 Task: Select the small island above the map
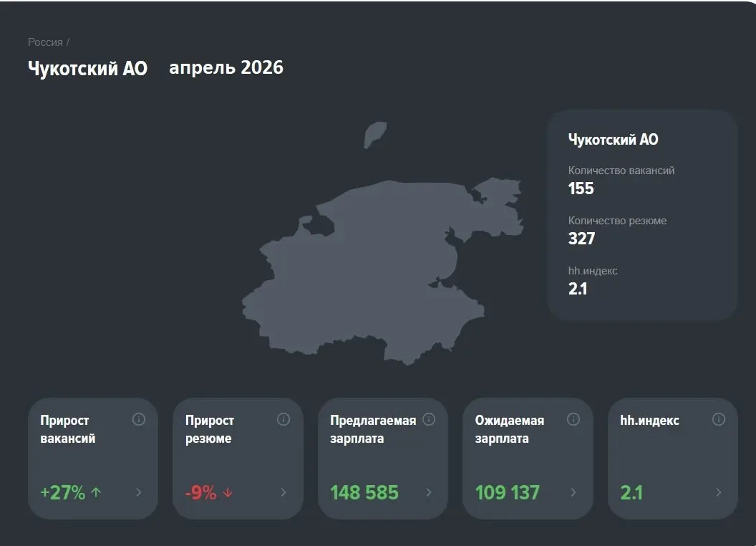coord(374,135)
